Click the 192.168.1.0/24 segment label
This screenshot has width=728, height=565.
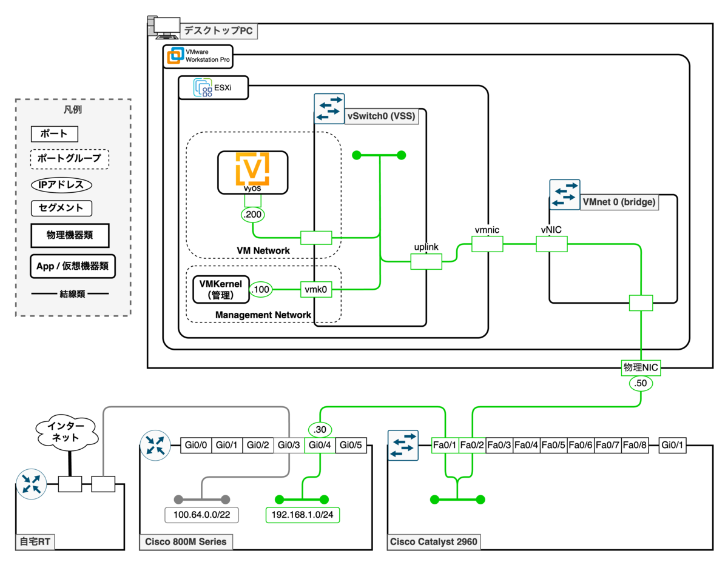pos(302,515)
